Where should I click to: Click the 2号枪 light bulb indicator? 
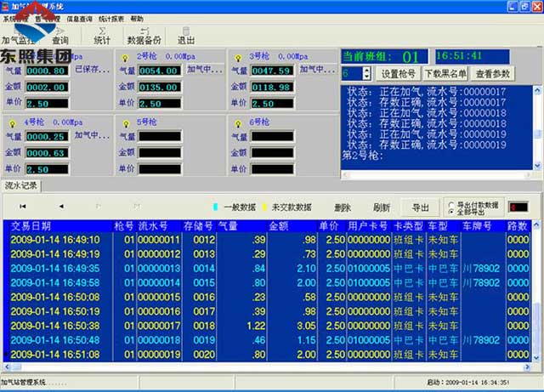click(125, 58)
